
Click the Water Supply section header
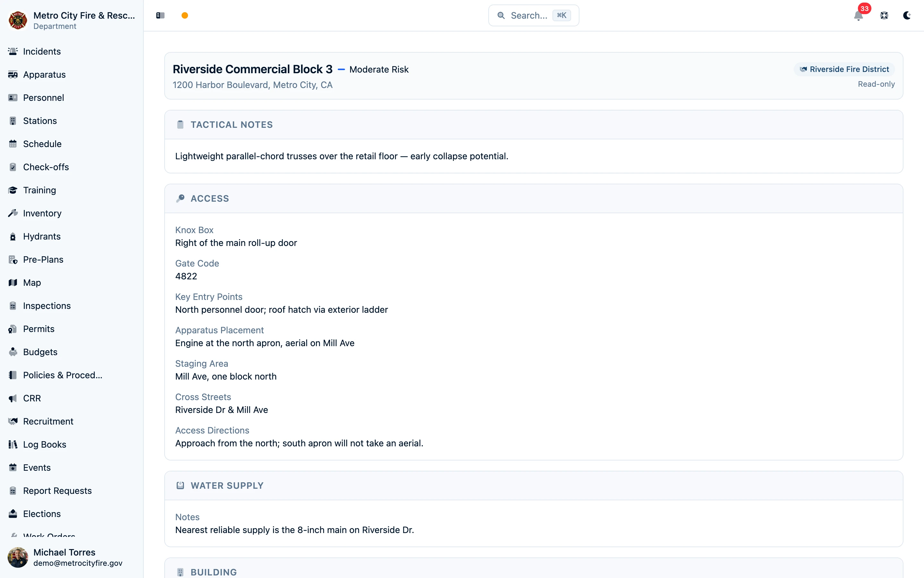[x=534, y=486]
